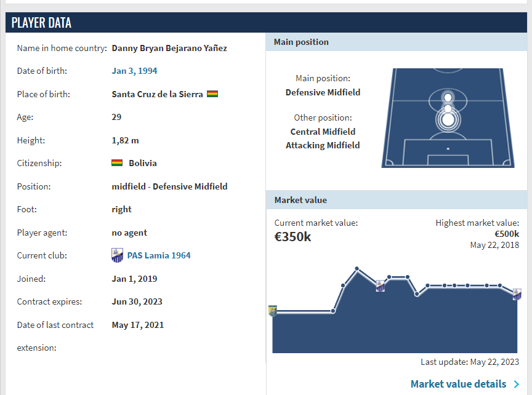Click the Bolivia flag beside Santa Cruz de la Sierra

coord(212,94)
